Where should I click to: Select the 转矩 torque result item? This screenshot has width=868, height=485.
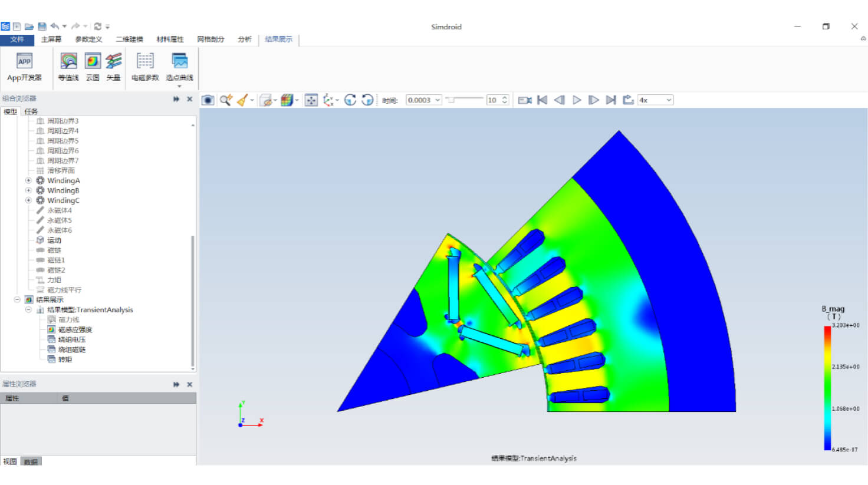click(x=65, y=359)
